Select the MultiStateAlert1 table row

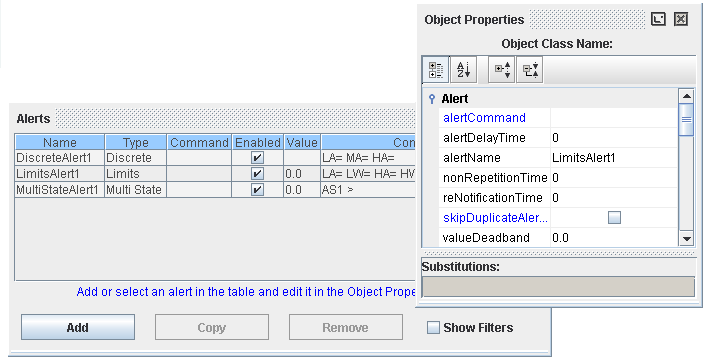point(215,190)
